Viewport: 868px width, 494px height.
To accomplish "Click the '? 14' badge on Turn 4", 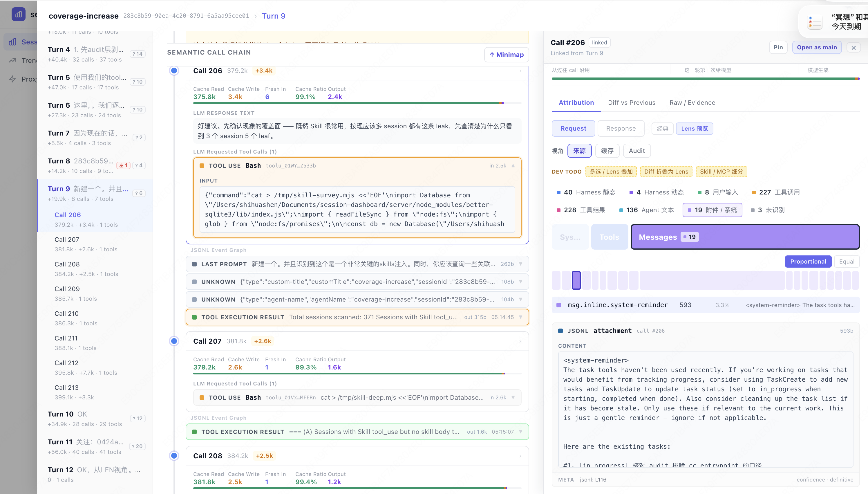I will point(137,54).
